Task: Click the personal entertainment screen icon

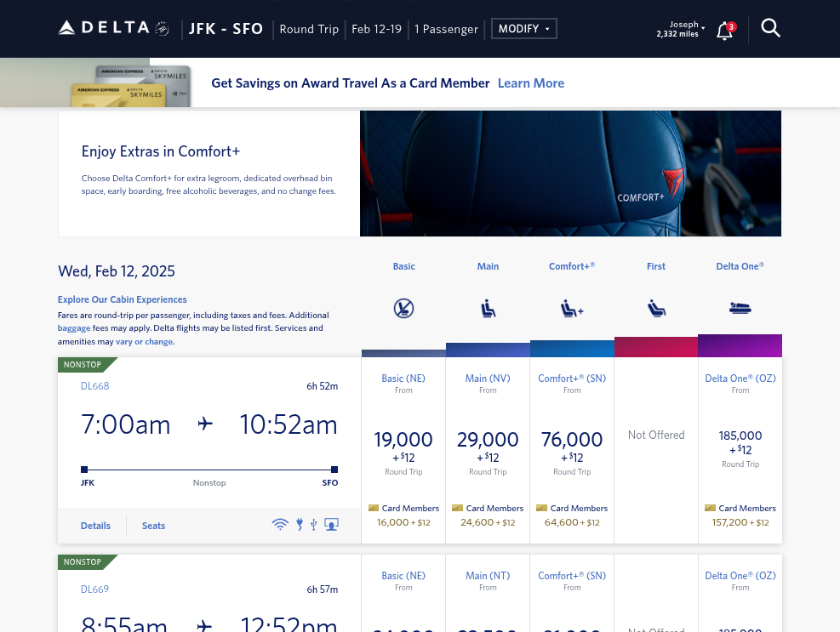Action: point(332,524)
